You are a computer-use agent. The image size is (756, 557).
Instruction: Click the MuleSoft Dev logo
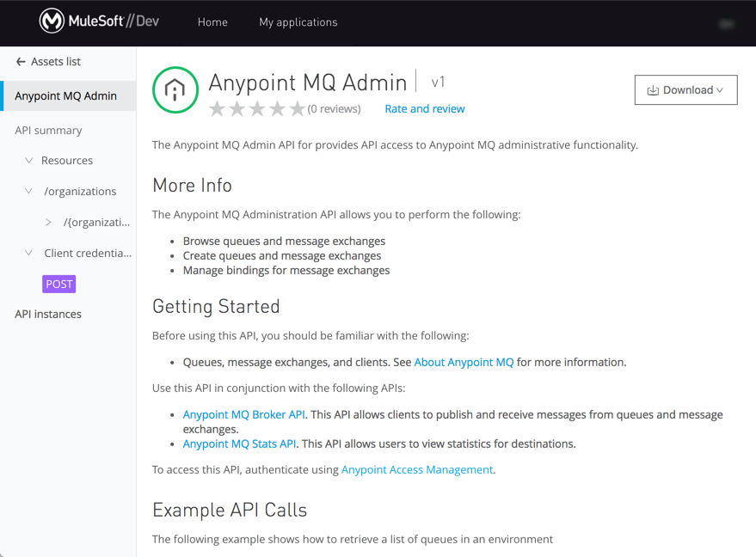pos(99,21)
